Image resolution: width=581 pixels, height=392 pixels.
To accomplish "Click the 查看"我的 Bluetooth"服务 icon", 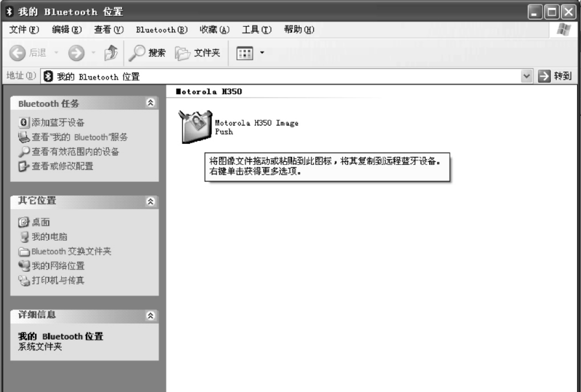I will click(x=24, y=137).
